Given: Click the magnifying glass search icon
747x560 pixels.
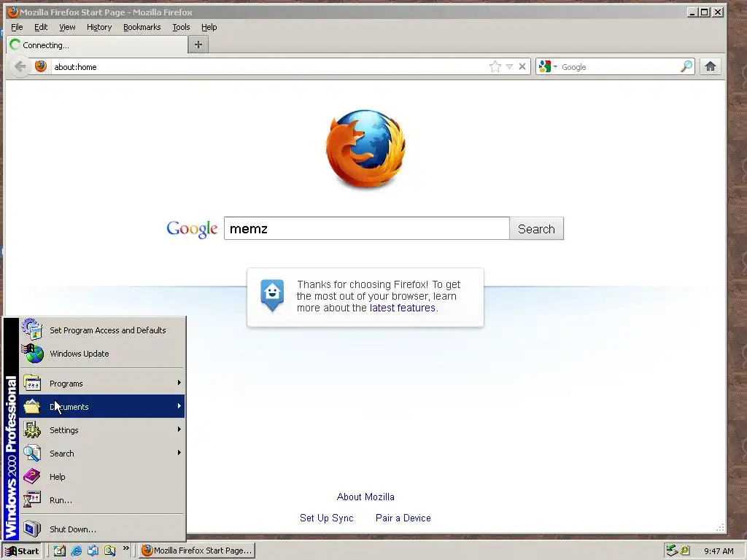Looking at the screenshot, I should [686, 66].
